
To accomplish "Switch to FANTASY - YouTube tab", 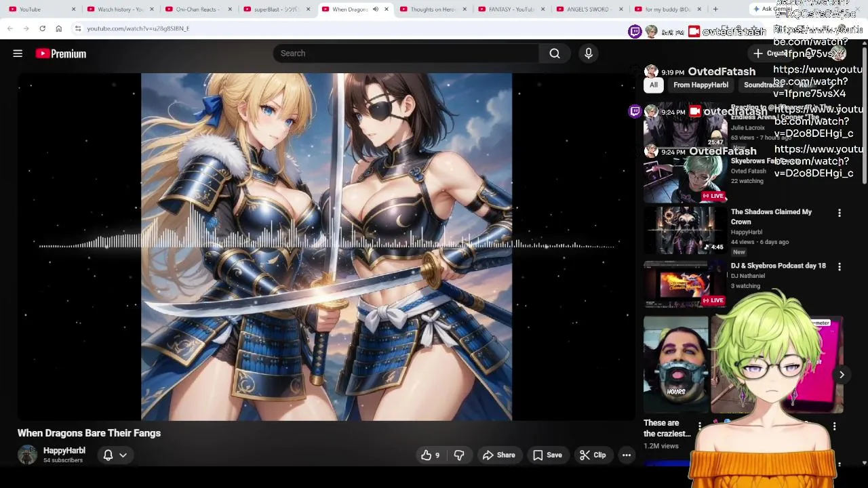I will click(511, 9).
